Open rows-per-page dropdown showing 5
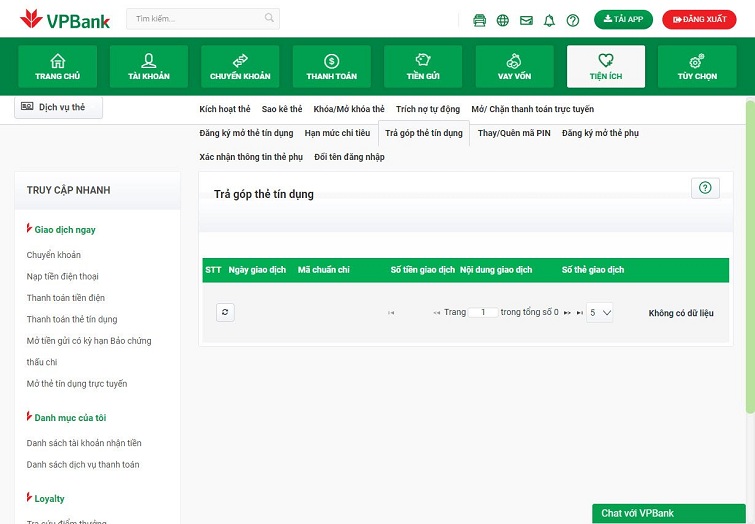 [600, 312]
